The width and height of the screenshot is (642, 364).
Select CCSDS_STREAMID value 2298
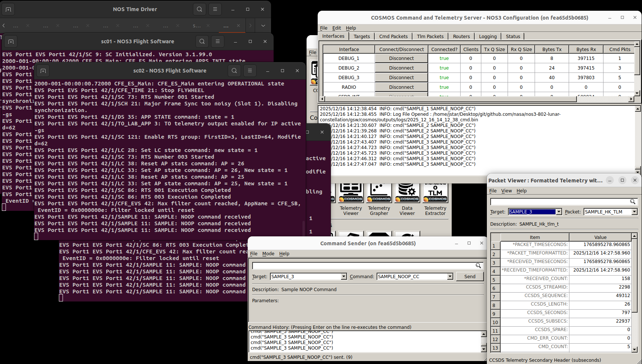[x=600, y=287]
